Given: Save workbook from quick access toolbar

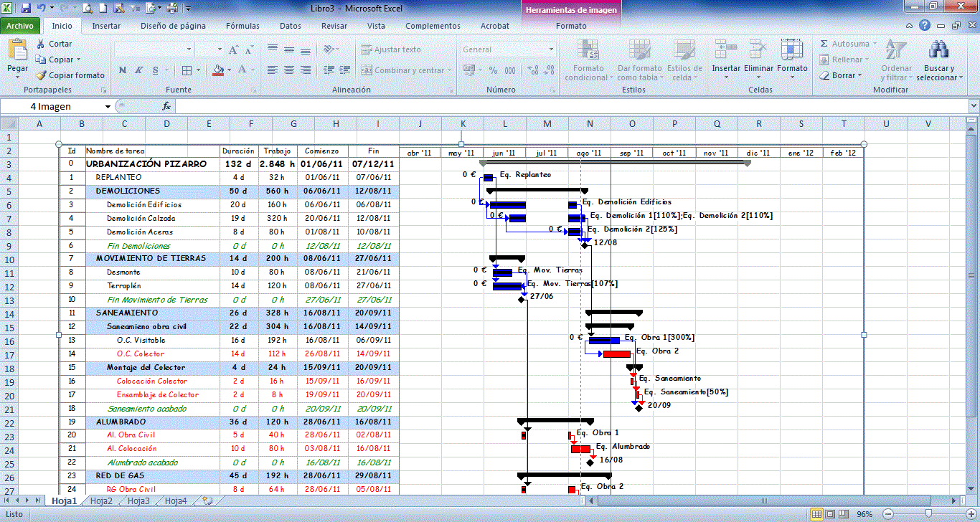Looking at the screenshot, I should coord(27,9).
